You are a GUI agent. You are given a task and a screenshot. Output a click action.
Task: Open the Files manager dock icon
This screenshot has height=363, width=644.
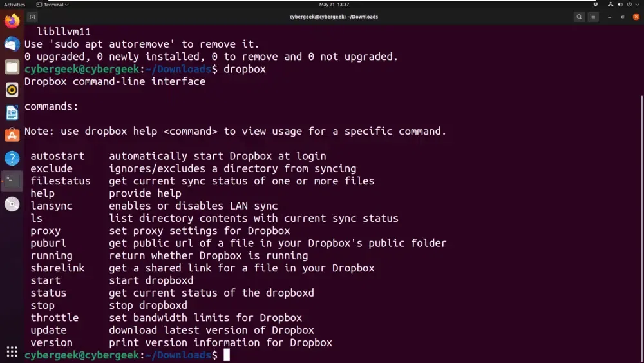pos(12,66)
